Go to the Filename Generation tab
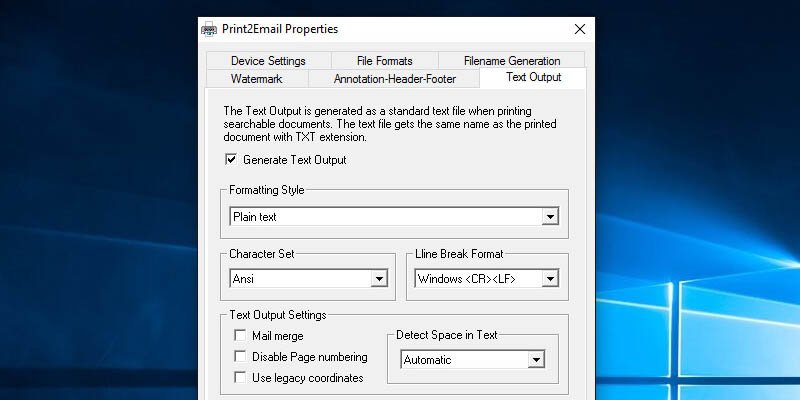Image resolution: width=800 pixels, height=400 pixels. [x=512, y=60]
